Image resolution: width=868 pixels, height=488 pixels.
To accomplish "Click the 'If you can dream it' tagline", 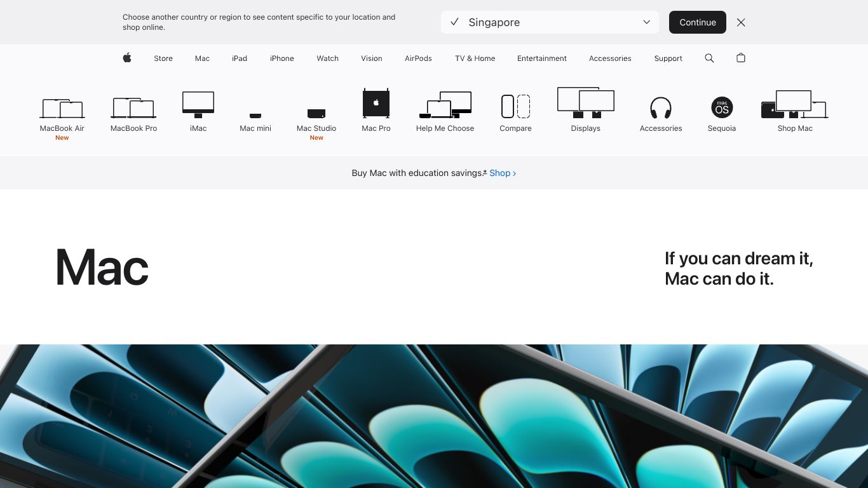I will (x=739, y=268).
